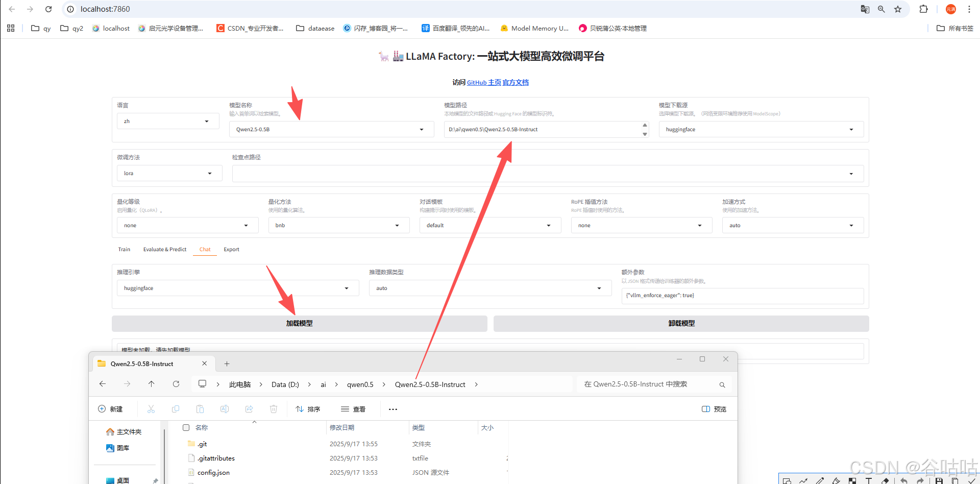Open the 对话模板 default dropdown

tap(490, 225)
